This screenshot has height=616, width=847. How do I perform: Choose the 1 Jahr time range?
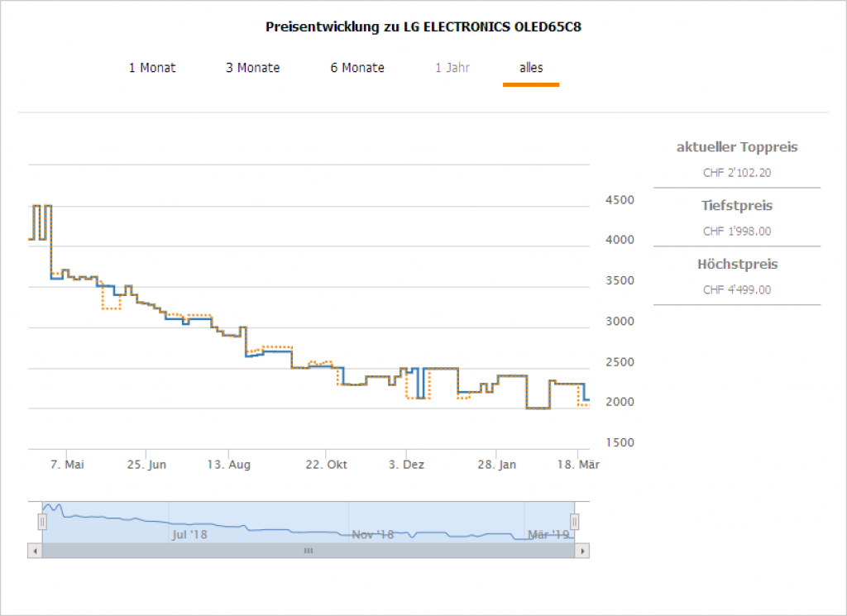452,68
